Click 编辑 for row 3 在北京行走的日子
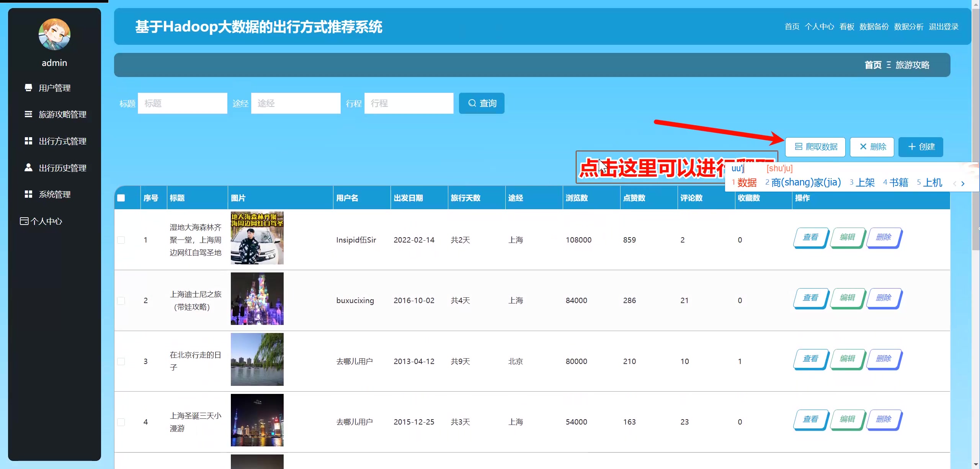The width and height of the screenshot is (980, 469). click(x=847, y=359)
